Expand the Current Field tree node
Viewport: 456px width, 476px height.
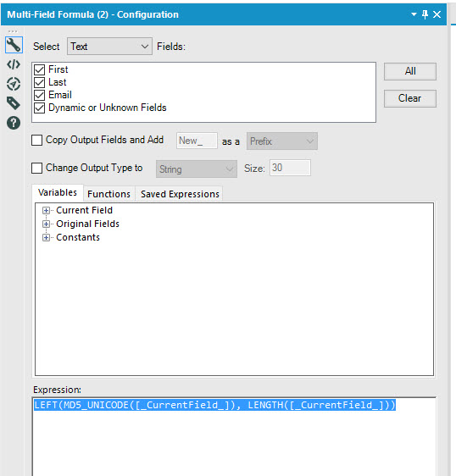tap(46, 210)
